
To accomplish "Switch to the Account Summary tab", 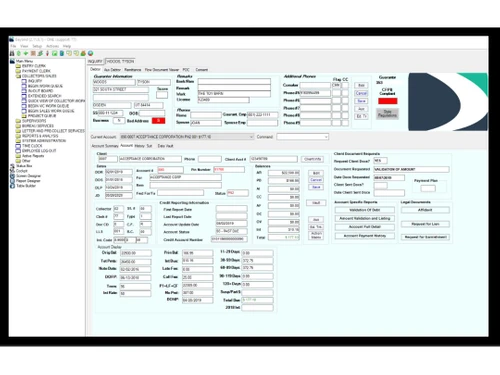I will click(x=105, y=146).
